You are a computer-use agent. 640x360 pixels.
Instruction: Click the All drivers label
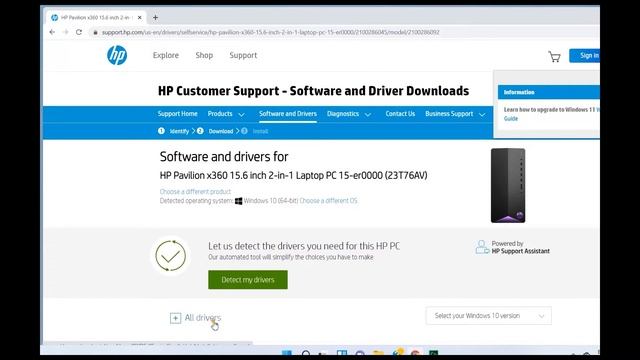coord(202,318)
